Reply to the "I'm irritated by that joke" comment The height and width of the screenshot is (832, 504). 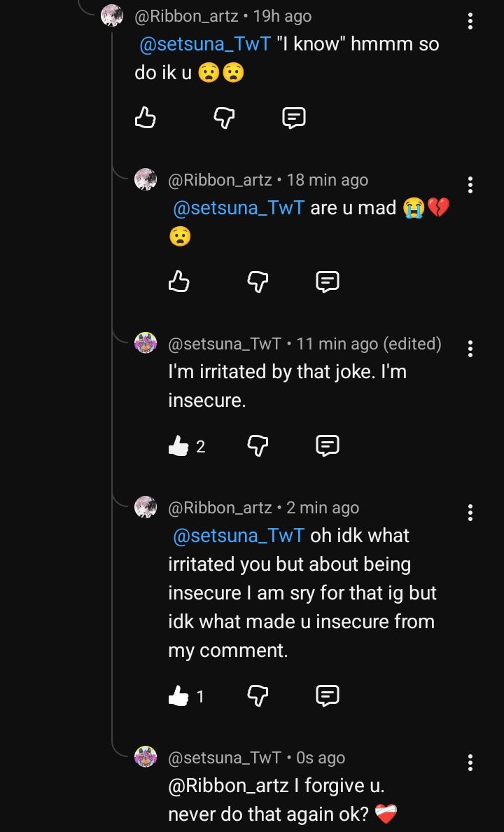point(328,445)
